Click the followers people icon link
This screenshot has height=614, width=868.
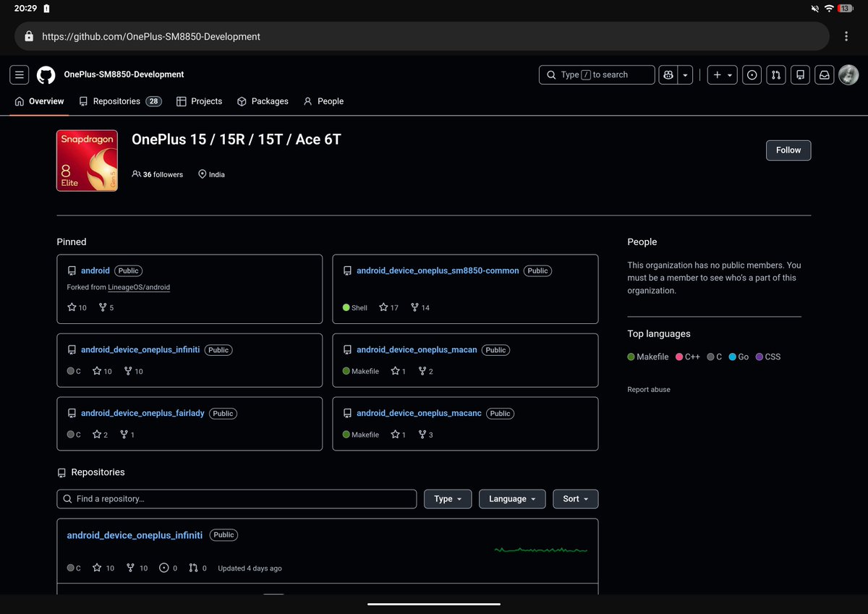(x=136, y=174)
